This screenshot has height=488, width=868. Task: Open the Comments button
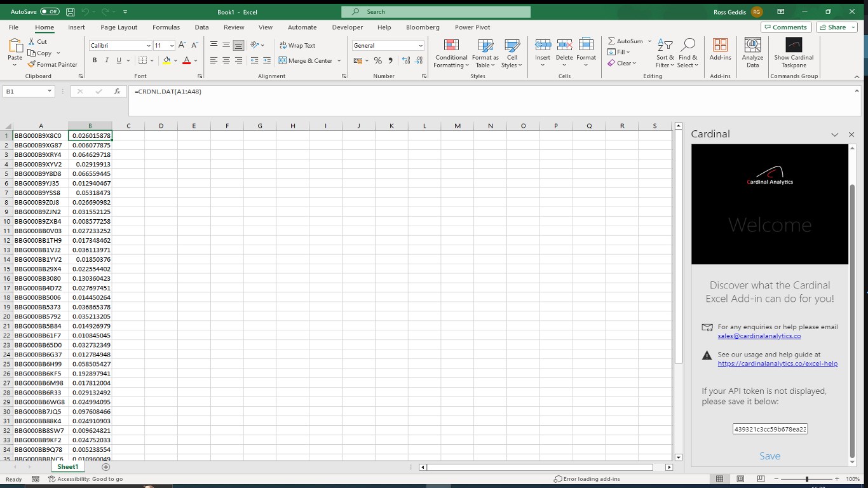(785, 27)
